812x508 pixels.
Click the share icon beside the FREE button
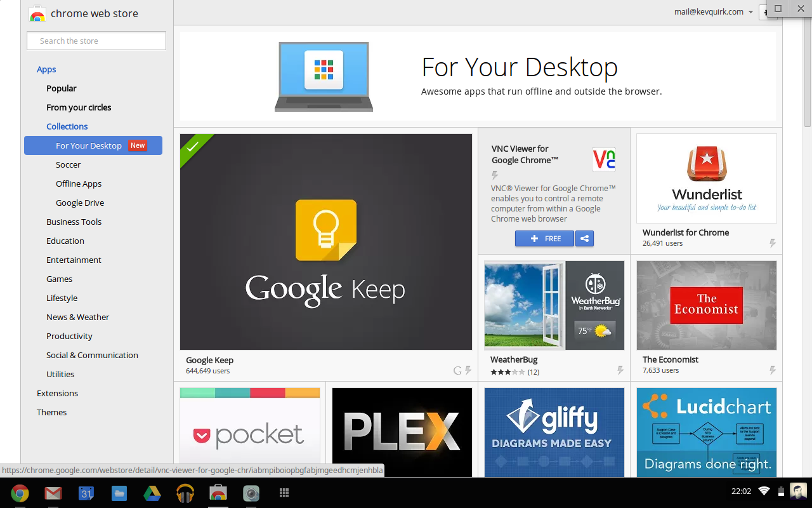[x=584, y=239]
